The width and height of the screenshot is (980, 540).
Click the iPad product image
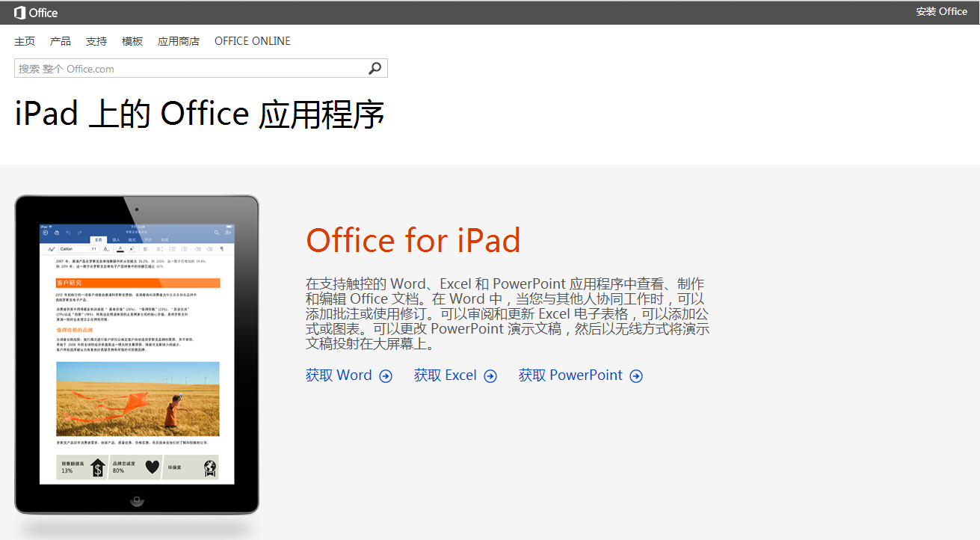click(137, 355)
